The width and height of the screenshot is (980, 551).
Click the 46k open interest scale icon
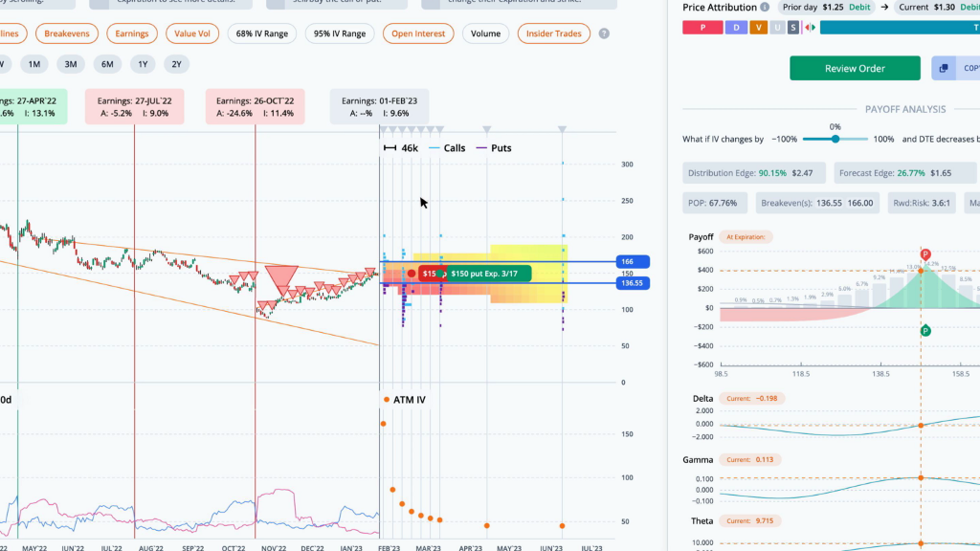[390, 148]
